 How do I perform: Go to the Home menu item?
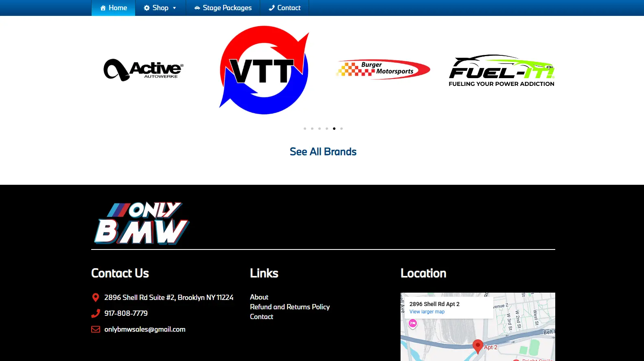coord(114,8)
